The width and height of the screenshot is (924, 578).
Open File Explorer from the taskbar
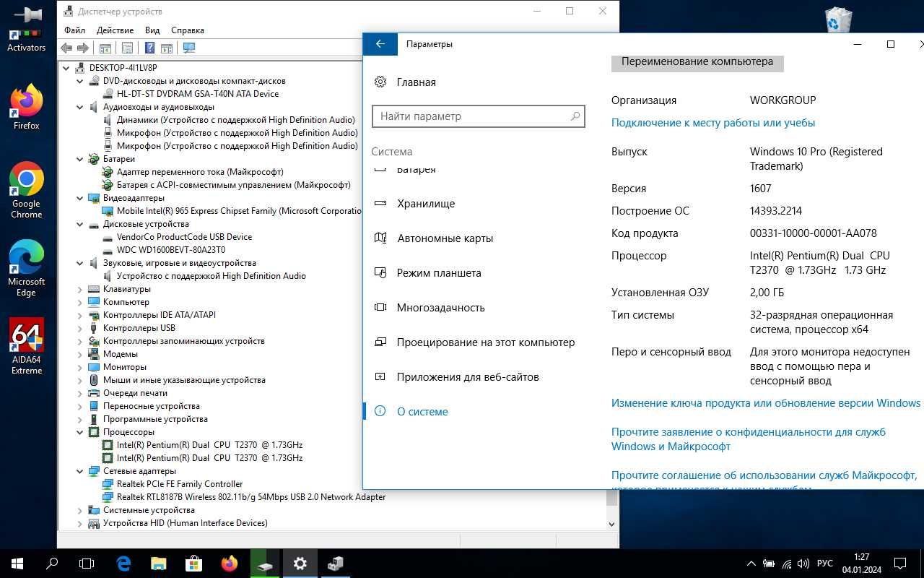[x=159, y=564]
